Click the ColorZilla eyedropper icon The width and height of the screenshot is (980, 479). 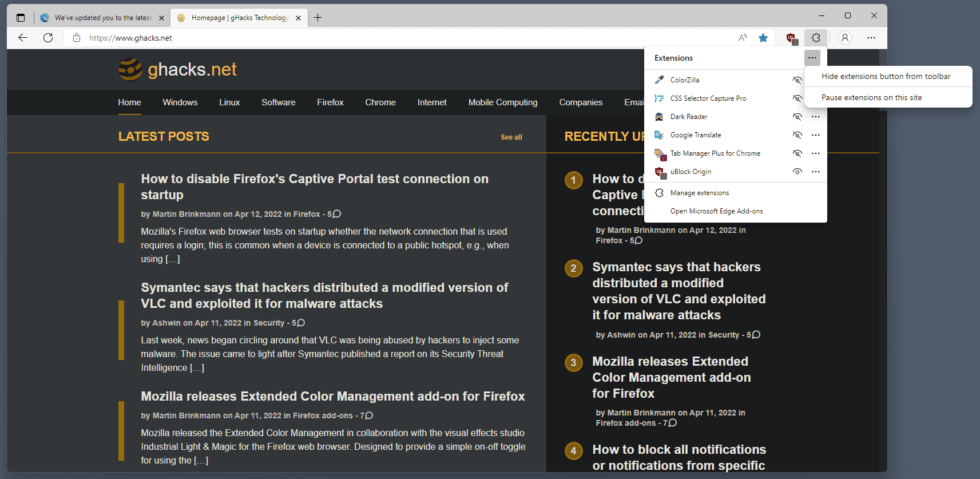659,80
